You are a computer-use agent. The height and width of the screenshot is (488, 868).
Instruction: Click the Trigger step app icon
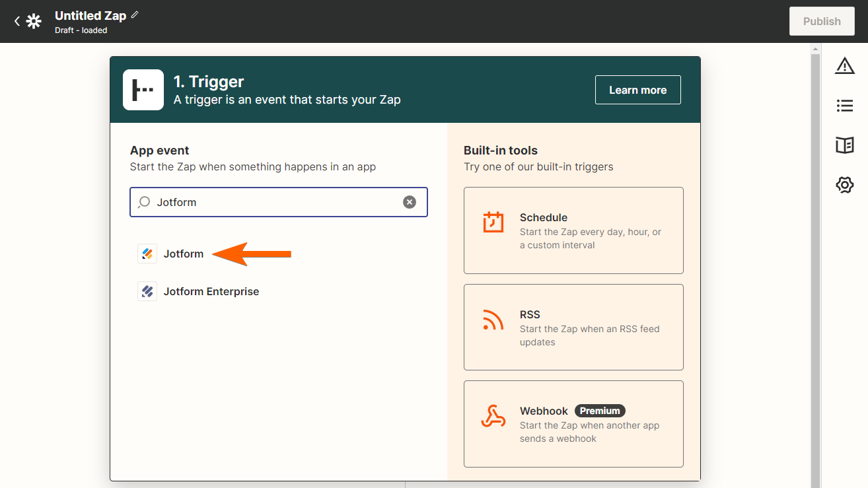(x=143, y=90)
